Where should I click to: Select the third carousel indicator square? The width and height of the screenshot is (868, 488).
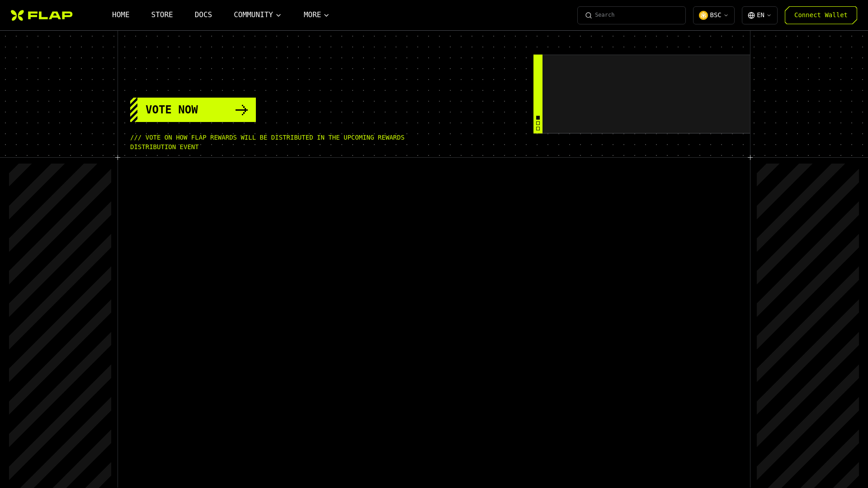[x=538, y=128]
